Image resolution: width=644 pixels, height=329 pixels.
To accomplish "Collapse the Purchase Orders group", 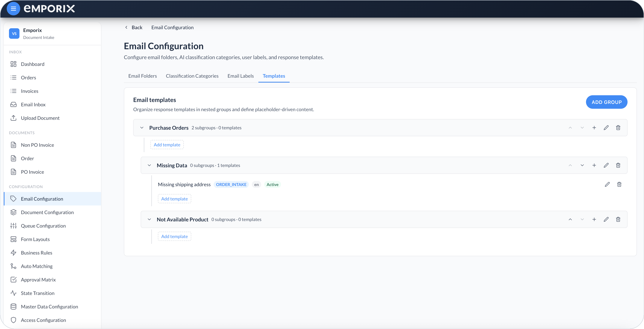I will tap(142, 128).
